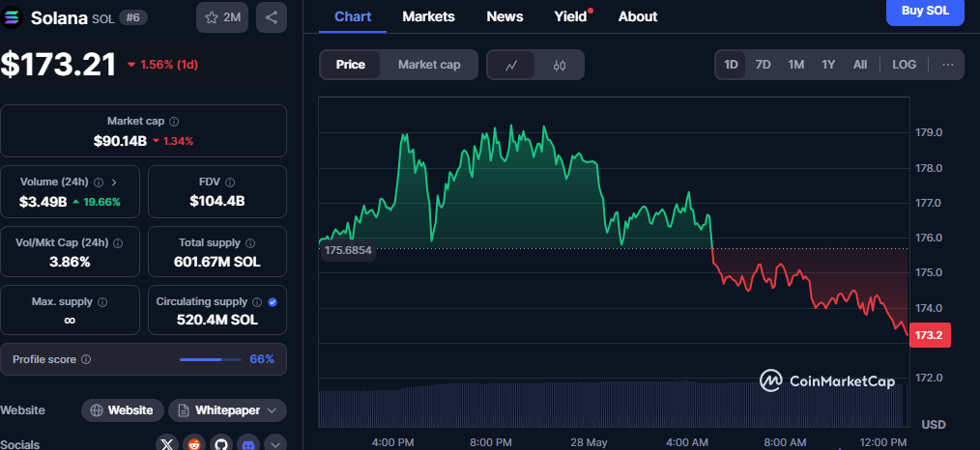Screen dimensions: 980x450
Task: Click the 175.6854 opening price label
Action: [348, 251]
